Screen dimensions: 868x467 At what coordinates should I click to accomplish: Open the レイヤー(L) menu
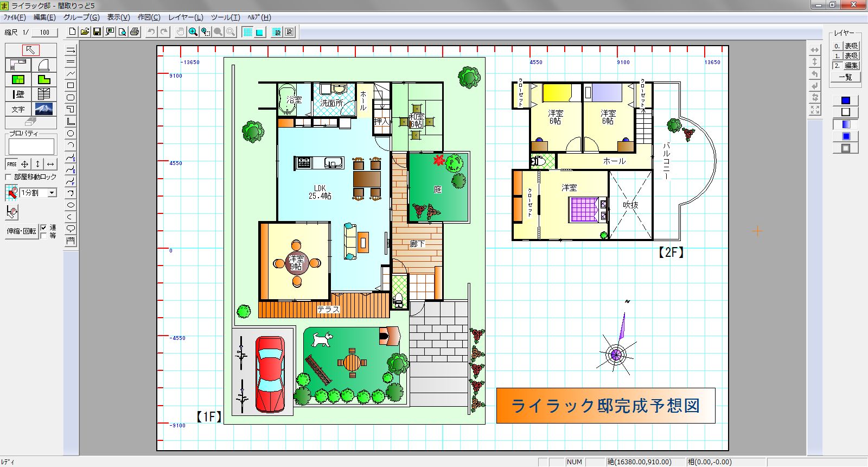tap(186, 17)
